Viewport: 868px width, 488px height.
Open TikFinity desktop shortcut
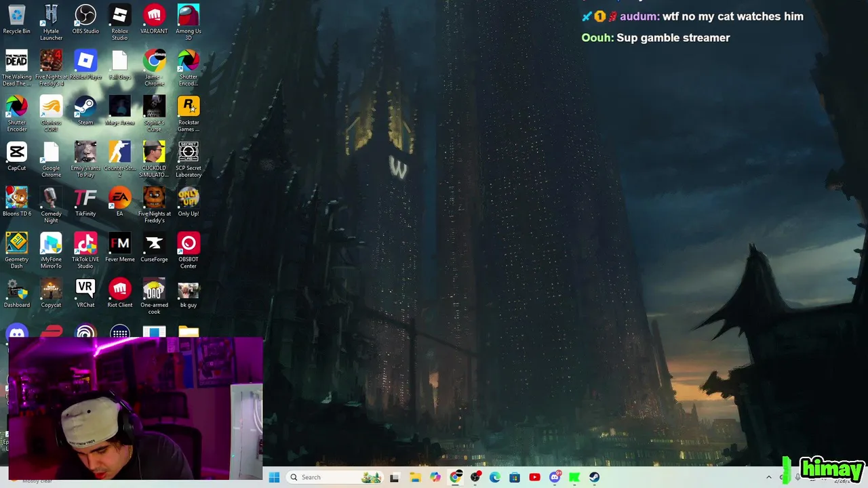pos(85,201)
